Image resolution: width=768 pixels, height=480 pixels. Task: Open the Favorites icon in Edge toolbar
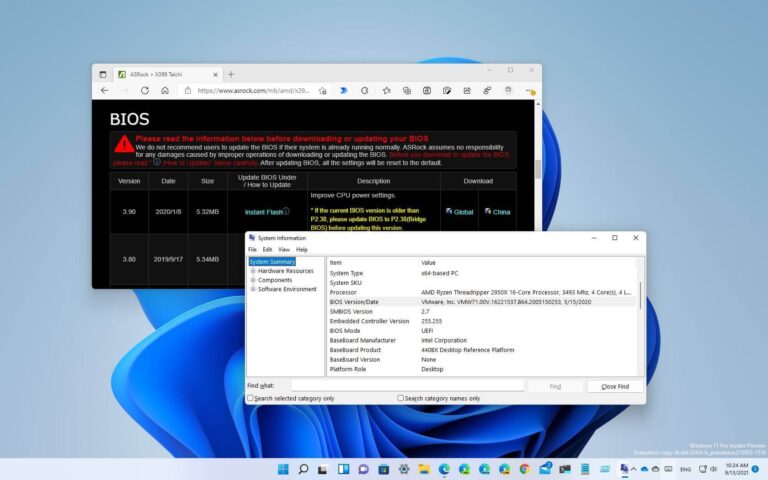tap(386, 91)
